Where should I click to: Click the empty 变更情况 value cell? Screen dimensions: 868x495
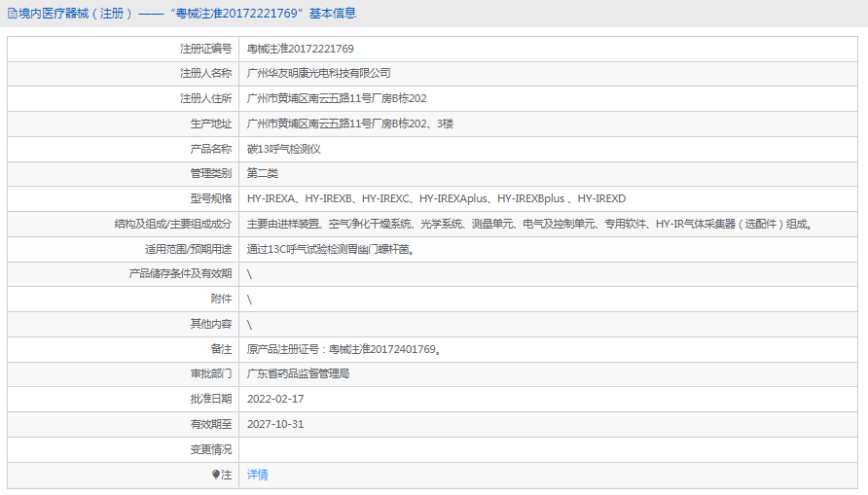547,449
